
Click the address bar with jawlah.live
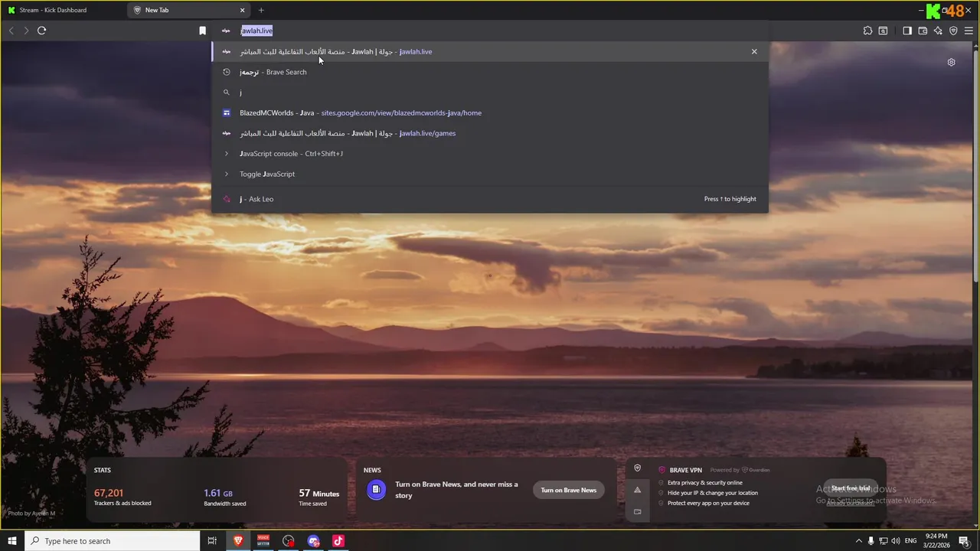tap(490, 31)
